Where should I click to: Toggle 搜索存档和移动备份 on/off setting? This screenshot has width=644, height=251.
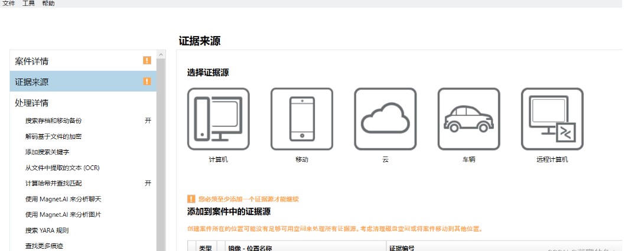pyautogui.click(x=148, y=120)
